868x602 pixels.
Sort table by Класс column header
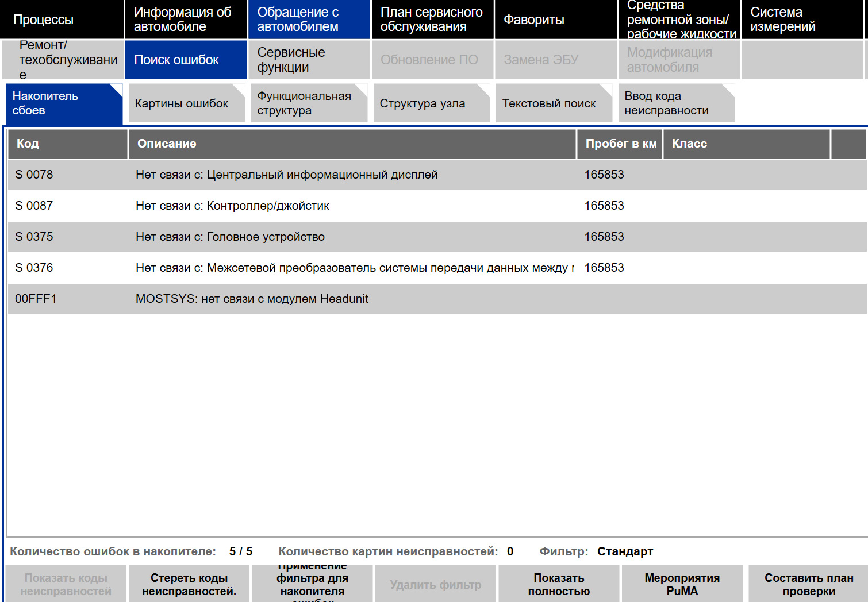click(x=747, y=144)
